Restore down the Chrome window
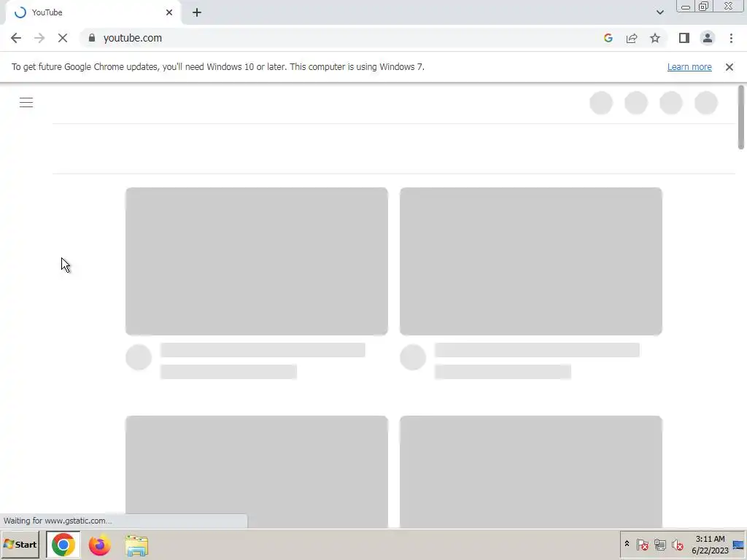Screen dimensions: 747x560 click(x=703, y=7)
